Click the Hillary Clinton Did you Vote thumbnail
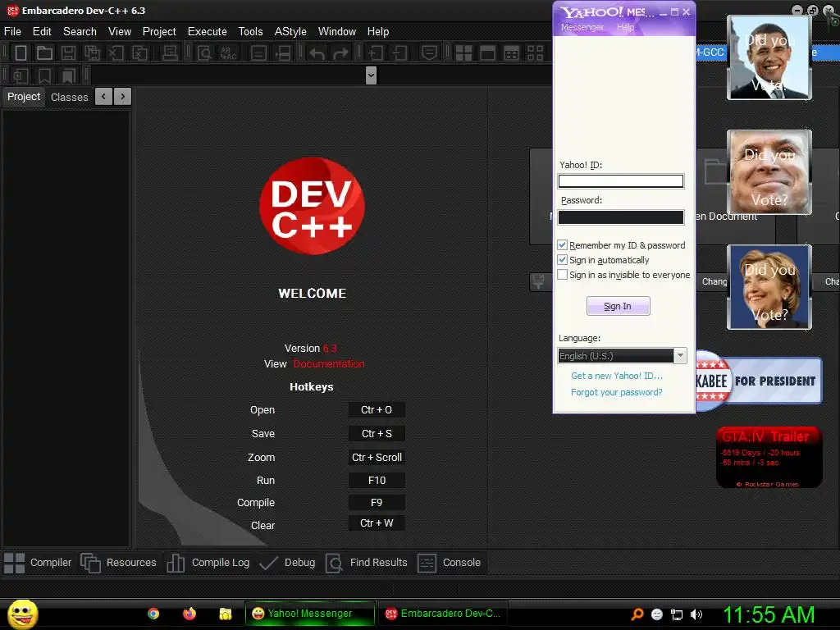The height and width of the screenshot is (630, 840). click(769, 287)
